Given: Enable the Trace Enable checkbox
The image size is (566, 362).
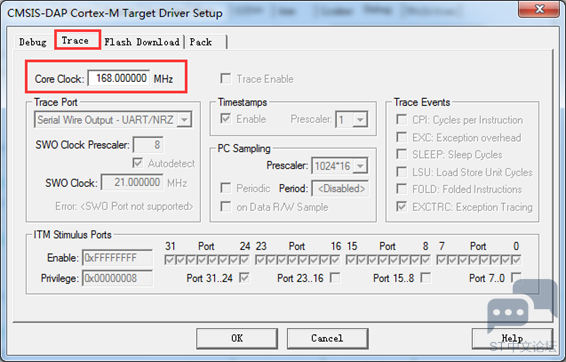Looking at the screenshot, I should tap(226, 79).
